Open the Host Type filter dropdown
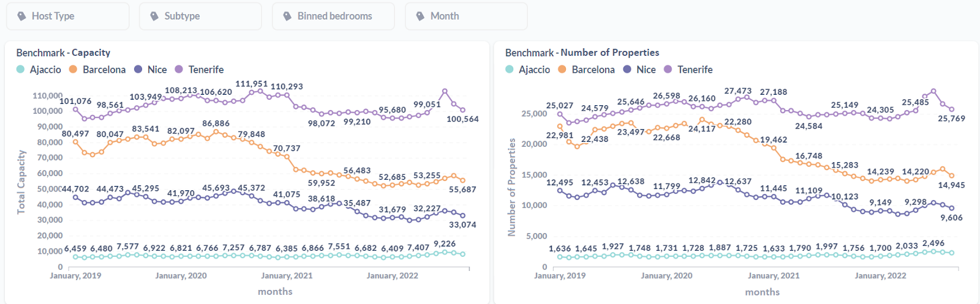 [67, 17]
